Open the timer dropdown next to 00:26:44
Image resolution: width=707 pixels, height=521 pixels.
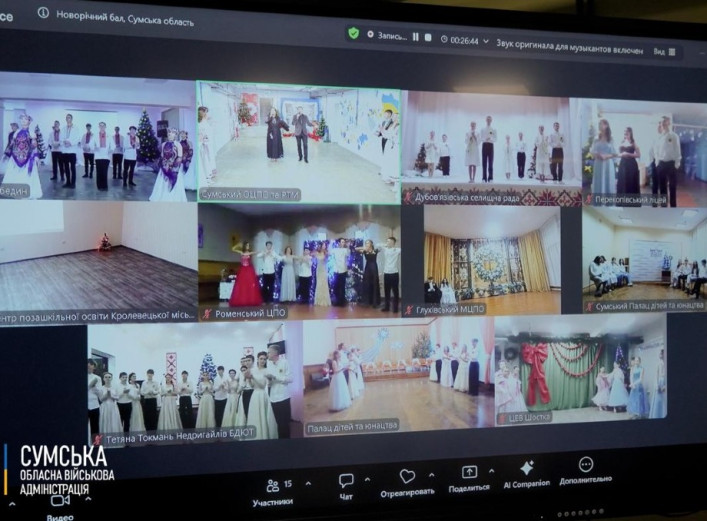pos(486,42)
